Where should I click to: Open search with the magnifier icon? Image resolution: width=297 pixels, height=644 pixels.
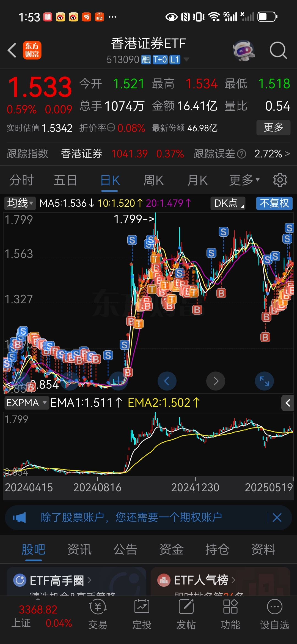[278, 50]
